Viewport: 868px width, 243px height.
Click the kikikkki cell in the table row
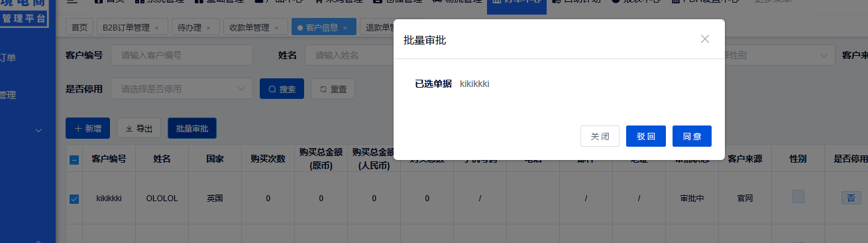pyautogui.click(x=109, y=198)
